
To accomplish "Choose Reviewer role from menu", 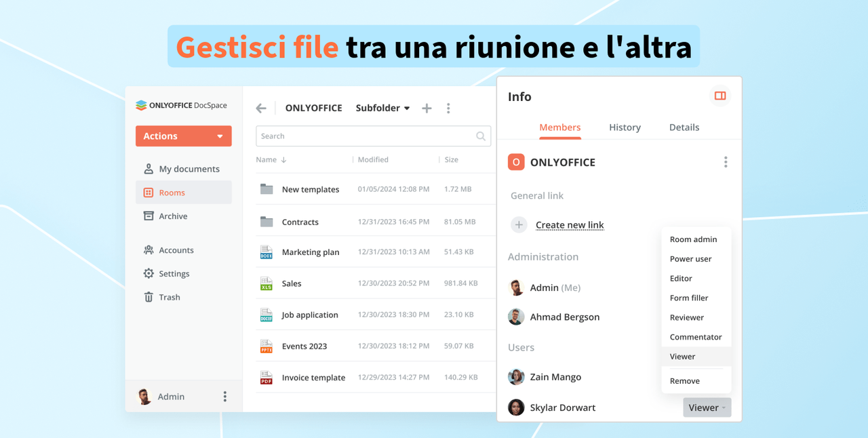I will (696, 317).
